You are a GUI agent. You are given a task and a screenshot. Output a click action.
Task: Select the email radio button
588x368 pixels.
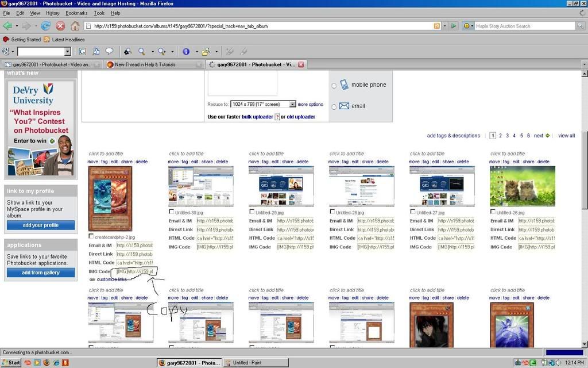point(334,106)
